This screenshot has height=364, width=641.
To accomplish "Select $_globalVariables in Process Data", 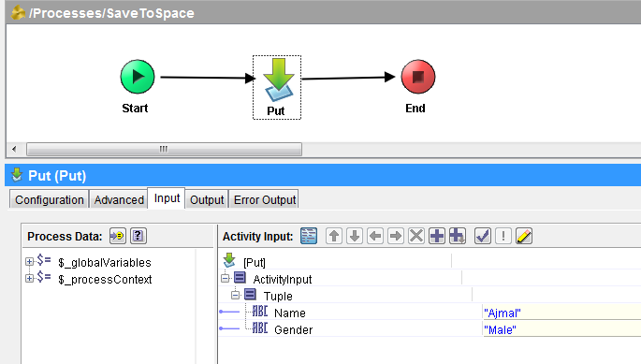I will point(105,263).
